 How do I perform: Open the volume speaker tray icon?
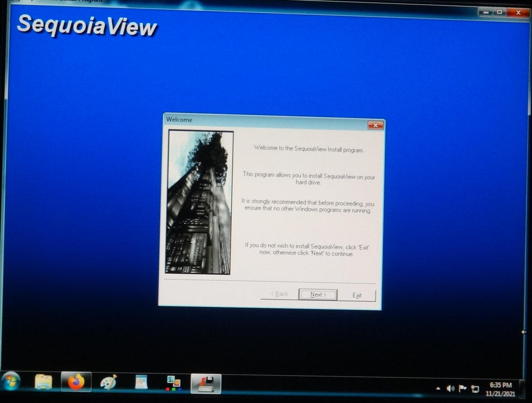point(450,388)
